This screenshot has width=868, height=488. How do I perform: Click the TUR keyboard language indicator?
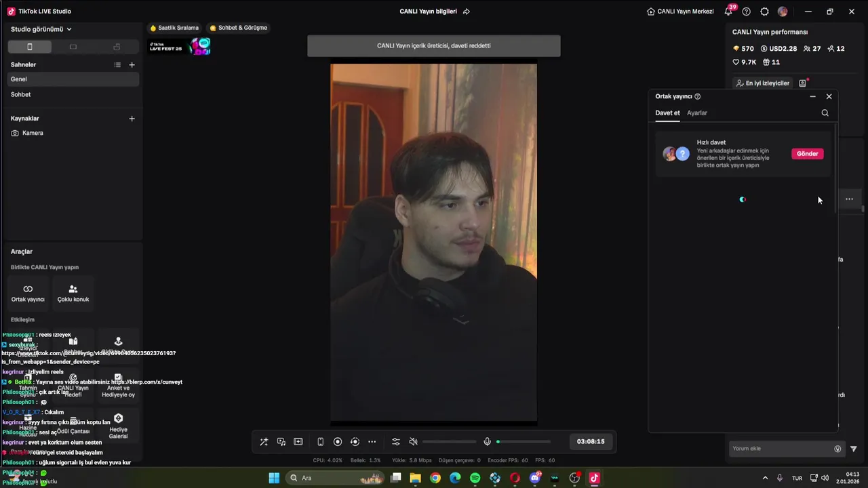[797, 478]
